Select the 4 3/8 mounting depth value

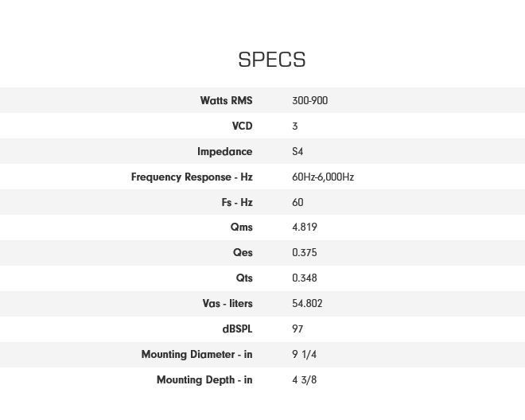point(304,380)
